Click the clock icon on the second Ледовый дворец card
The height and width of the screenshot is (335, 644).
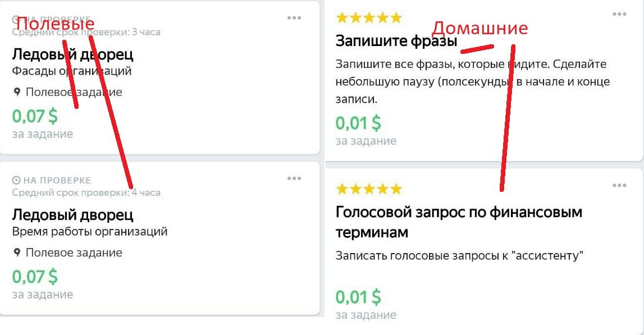point(15,180)
